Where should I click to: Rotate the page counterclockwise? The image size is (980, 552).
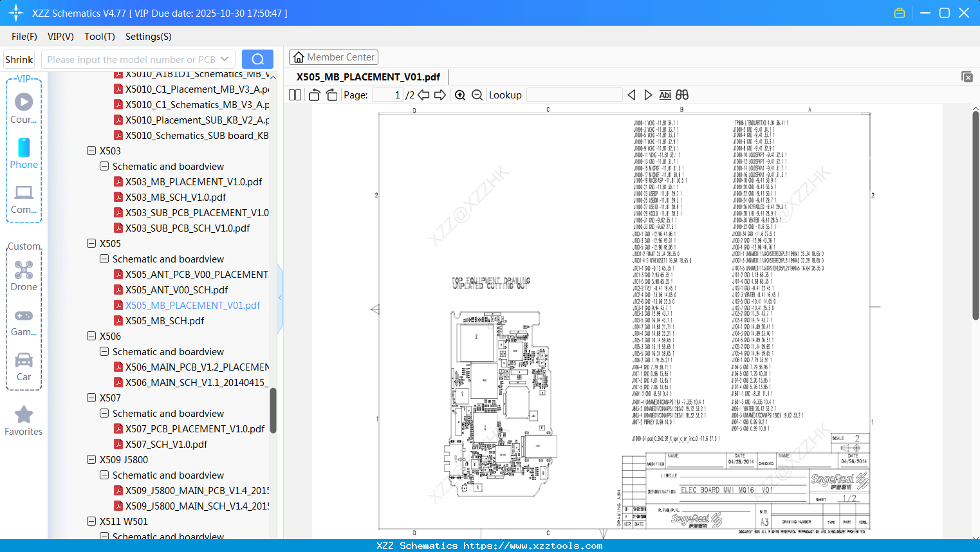(313, 95)
